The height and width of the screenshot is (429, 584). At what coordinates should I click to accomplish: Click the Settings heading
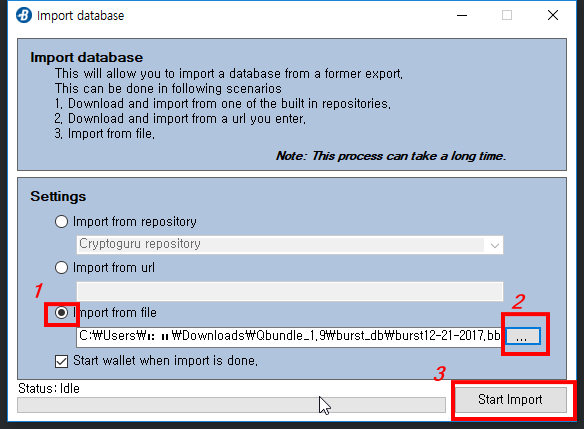pos(58,196)
